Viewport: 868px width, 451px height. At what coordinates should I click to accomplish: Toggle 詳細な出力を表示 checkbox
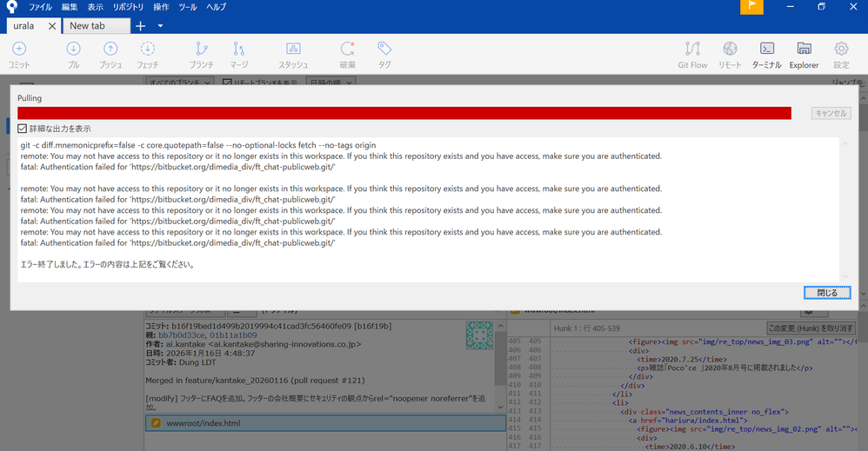(x=22, y=129)
